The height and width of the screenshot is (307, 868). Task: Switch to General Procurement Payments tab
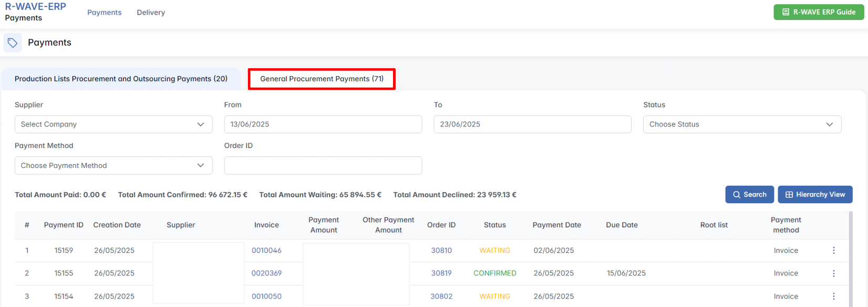[x=322, y=79]
